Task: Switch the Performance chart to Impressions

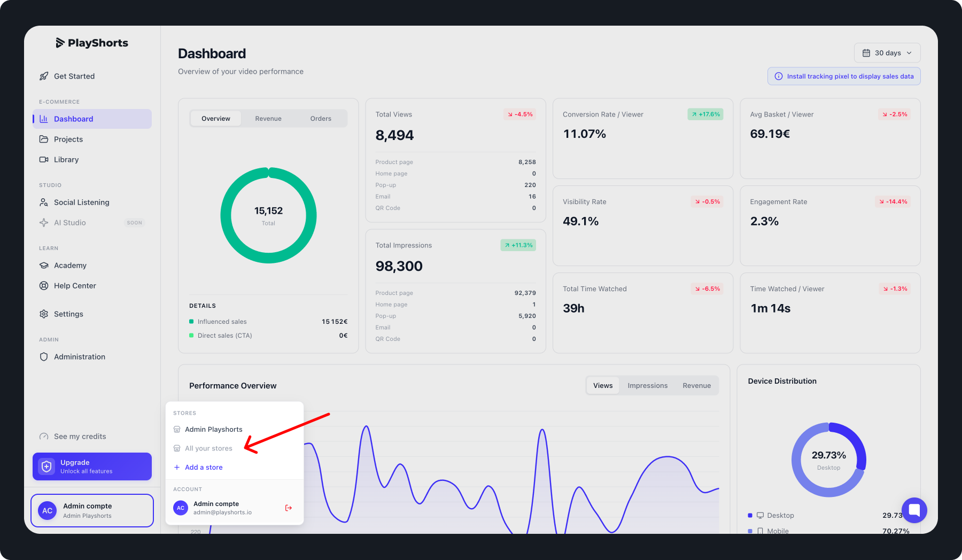Action: [648, 386]
